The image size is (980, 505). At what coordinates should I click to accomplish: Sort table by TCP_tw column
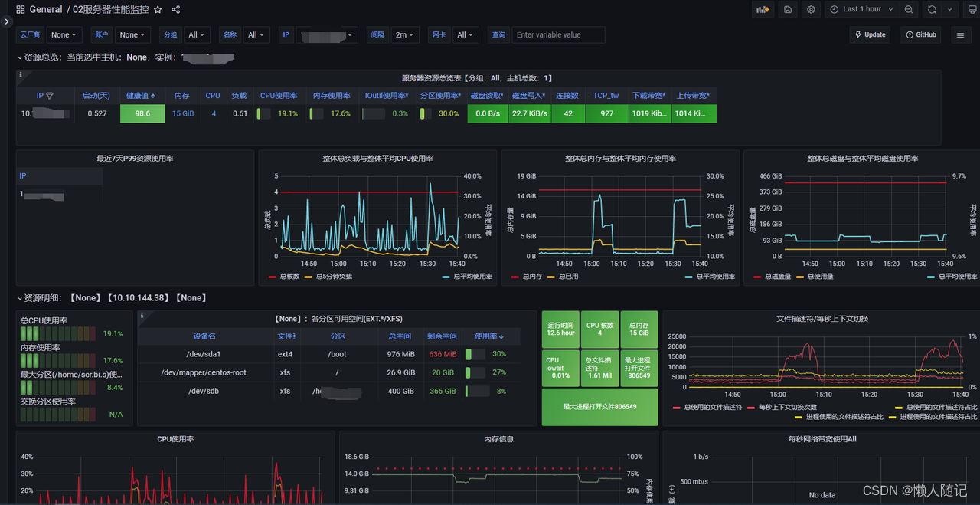[606, 96]
